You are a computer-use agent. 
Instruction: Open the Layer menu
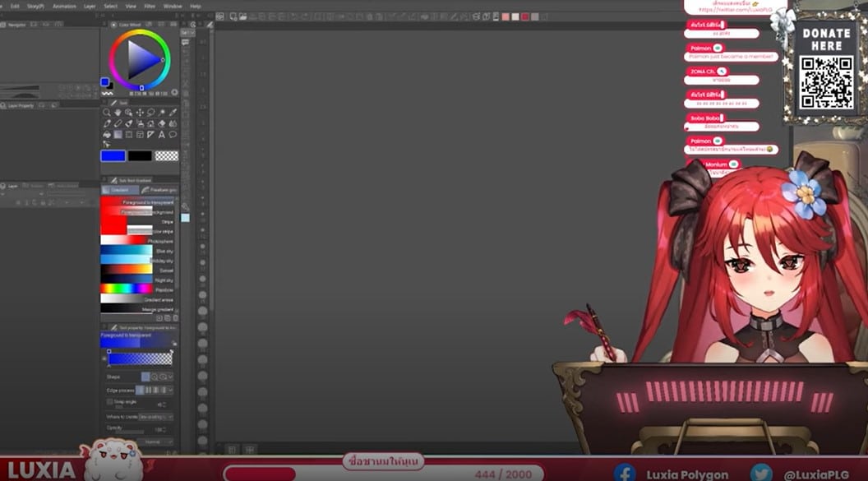(x=90, y=6)
